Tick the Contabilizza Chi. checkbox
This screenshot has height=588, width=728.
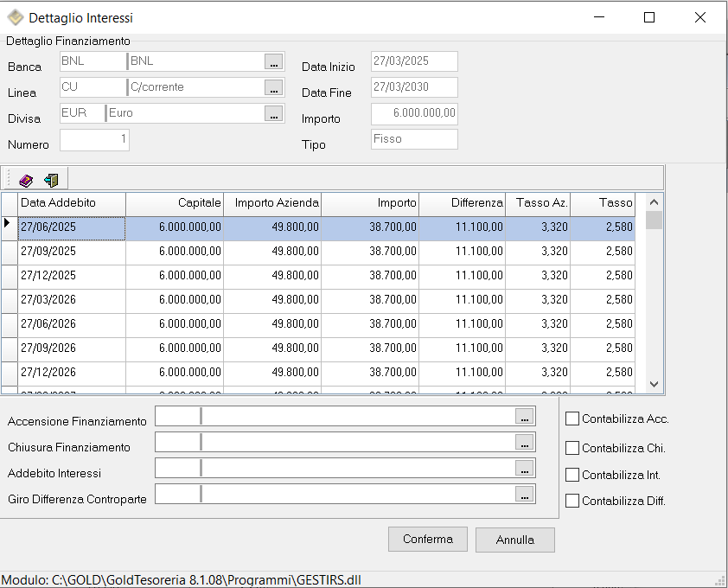572,448
